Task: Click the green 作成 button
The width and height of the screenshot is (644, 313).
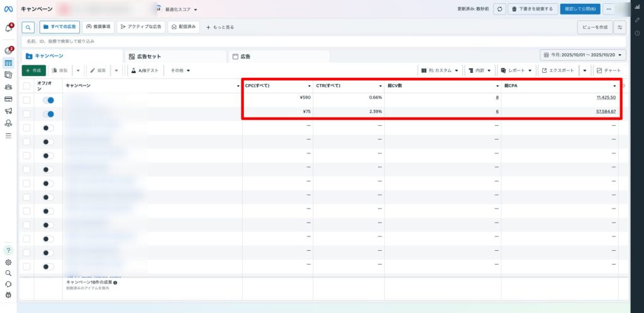Action: [x=33, y=70]
